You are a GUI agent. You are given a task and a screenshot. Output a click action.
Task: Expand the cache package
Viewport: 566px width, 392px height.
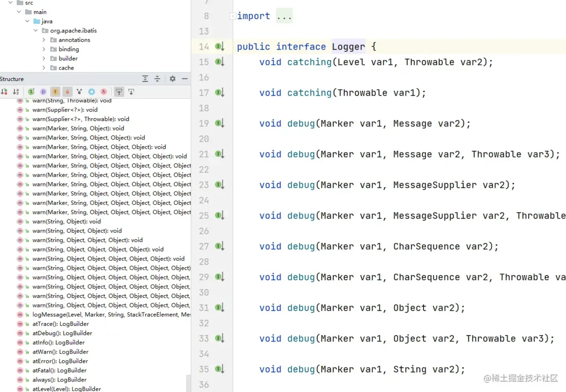coord(44,67)
